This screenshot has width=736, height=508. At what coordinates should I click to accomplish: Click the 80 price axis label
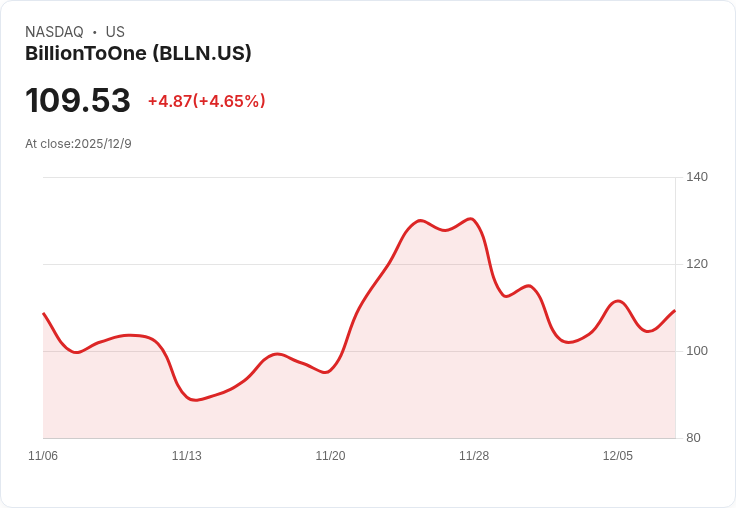(693, 438)
